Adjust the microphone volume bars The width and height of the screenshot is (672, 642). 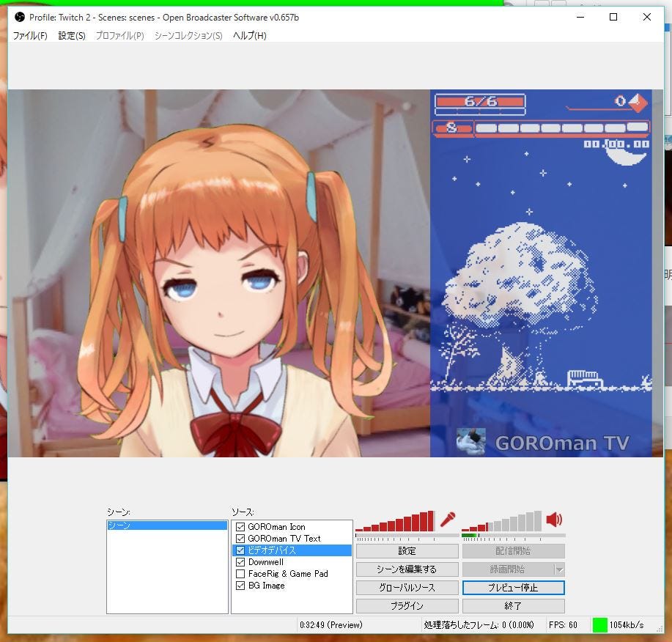click(x=395, y=521)
